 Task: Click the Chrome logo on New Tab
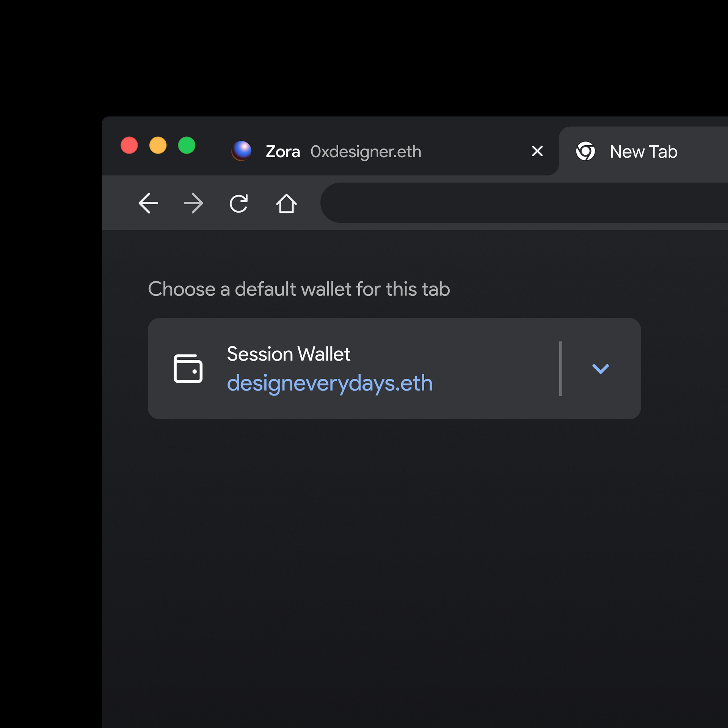[585, 151]
